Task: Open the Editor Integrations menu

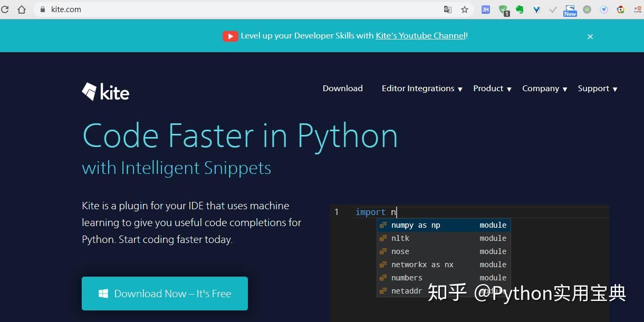Action: pos(418,89)
